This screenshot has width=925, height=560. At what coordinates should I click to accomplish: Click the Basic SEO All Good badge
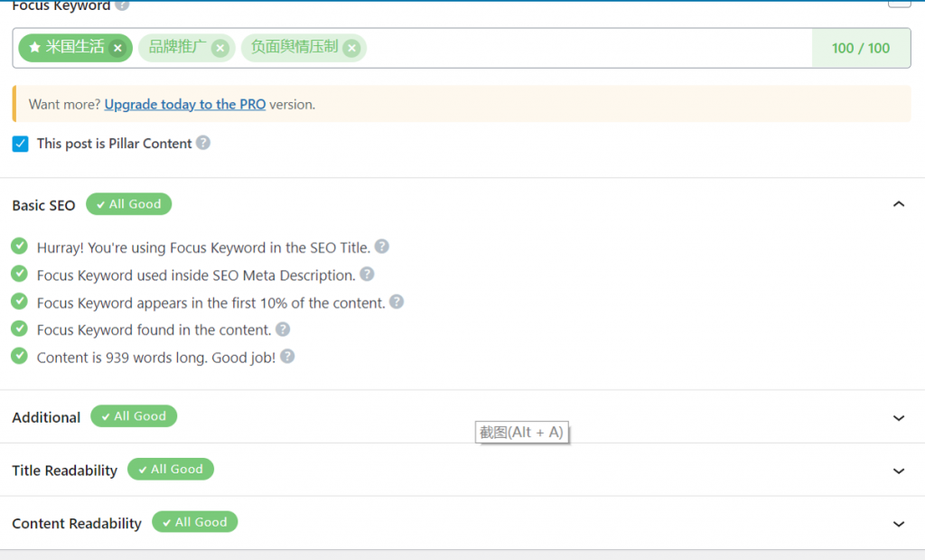[x=128, y=204]
